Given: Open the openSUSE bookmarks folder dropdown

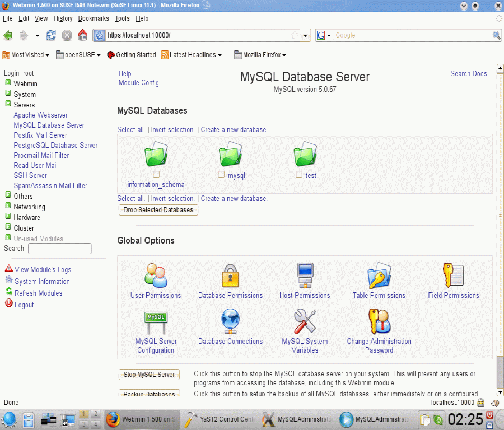Looking at the screenshot, I should pos(78,55).
